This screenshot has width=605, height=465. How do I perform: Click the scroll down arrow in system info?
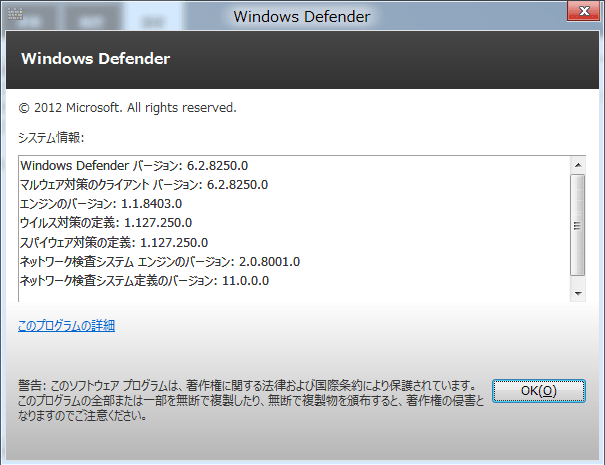click(x=578, y=294)
